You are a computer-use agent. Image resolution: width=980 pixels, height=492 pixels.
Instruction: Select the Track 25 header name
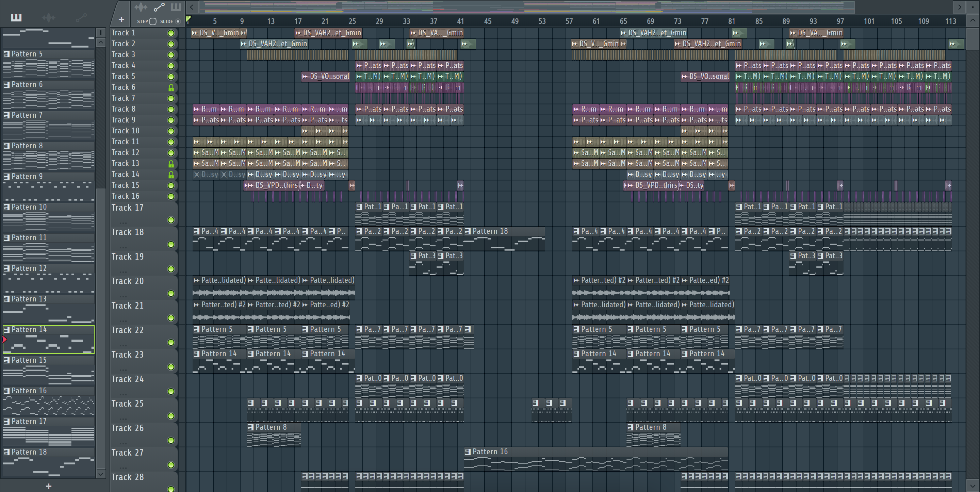[128, 404]
